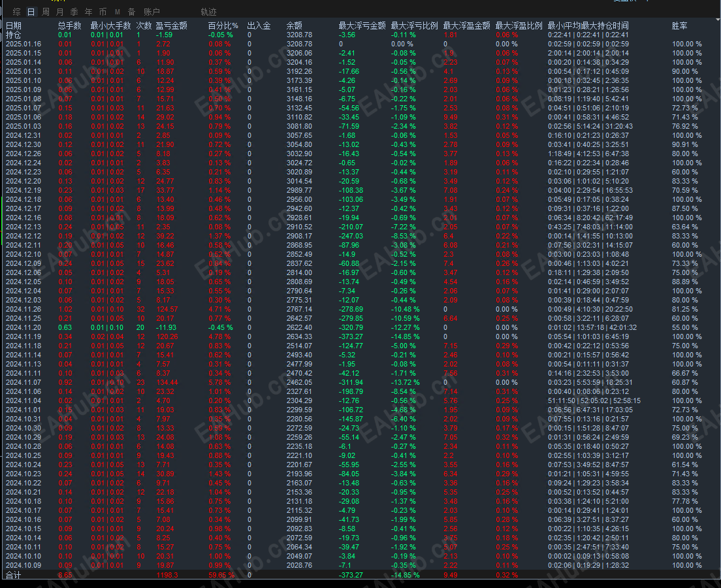Screen dimensions: 721x588
Task: Select the 2024.11.04 date row
Action: click(x=24, y=400)
